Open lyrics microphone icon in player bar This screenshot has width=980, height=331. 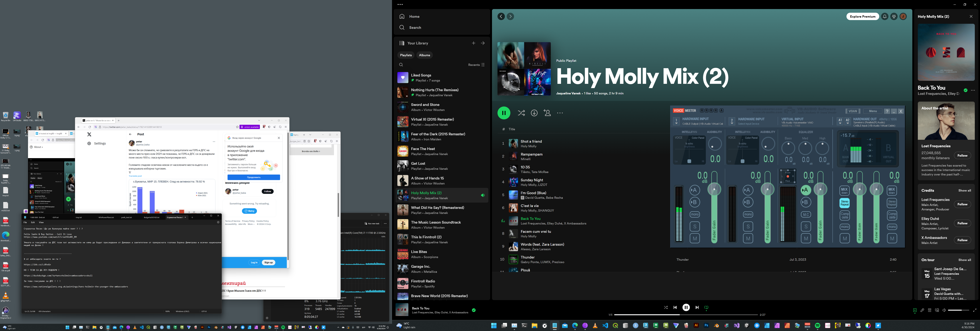point(922,310)
